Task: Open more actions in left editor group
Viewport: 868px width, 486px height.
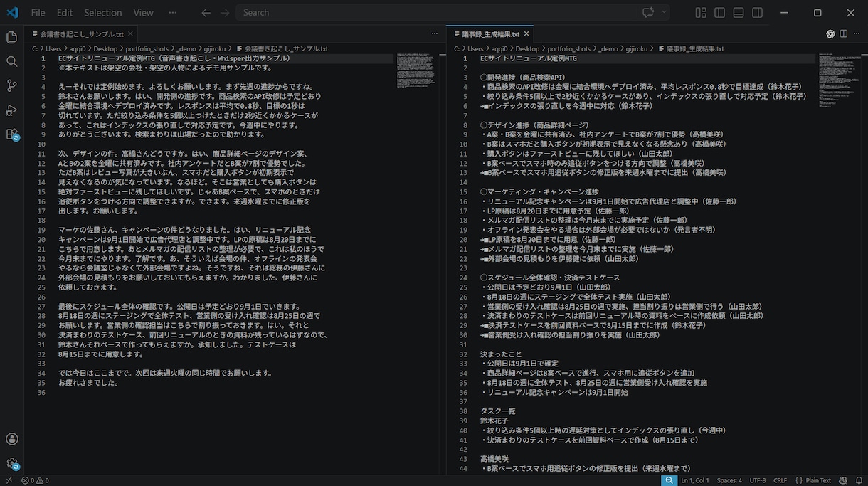Action: pos(435,33)
